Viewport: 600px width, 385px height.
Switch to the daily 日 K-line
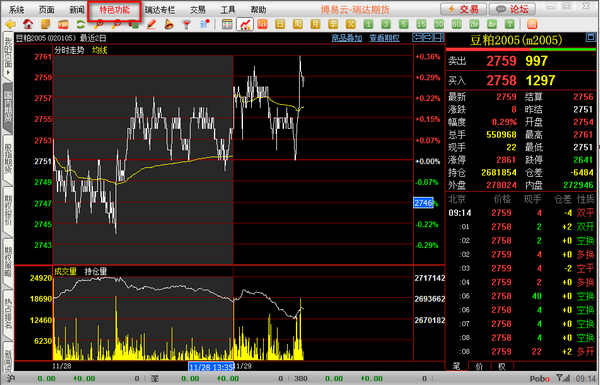coord(280,24)
